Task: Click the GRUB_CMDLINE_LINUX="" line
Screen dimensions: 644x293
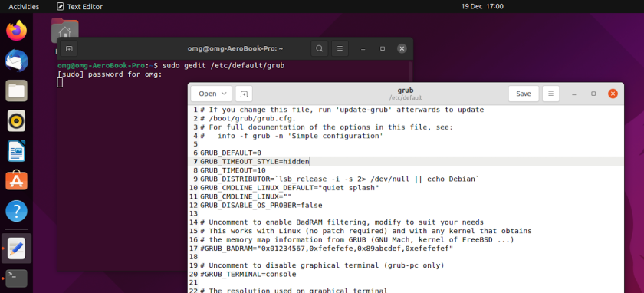Action: click(246, 196)
